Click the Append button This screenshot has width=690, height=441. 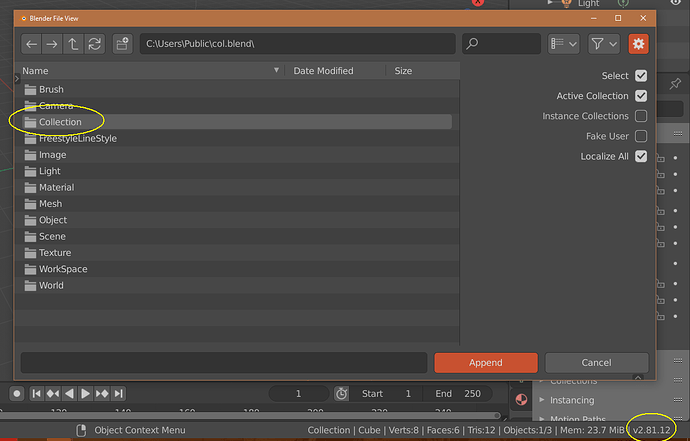tap(486, 363)
